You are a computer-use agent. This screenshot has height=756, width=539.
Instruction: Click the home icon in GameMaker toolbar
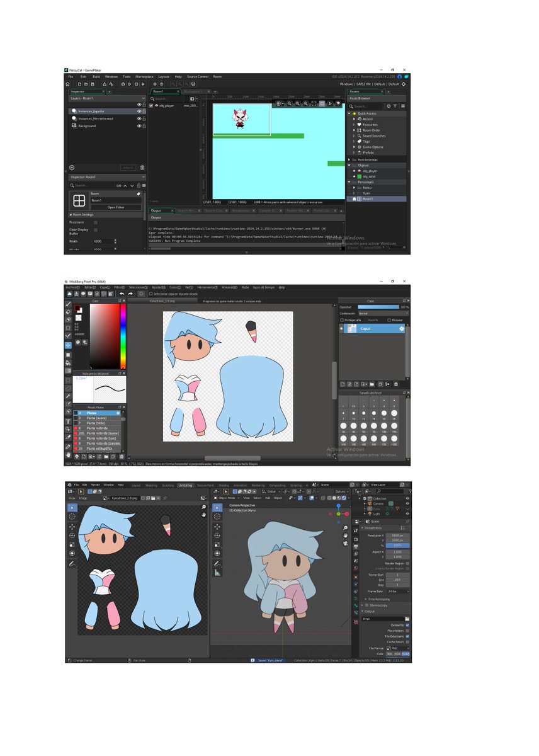[x=67, y=84]
